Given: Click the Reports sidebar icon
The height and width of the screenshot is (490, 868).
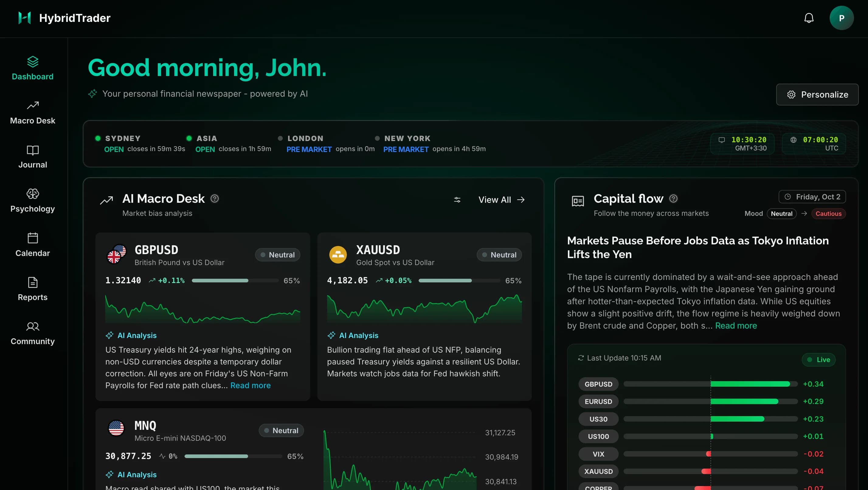Looking at the screenshot, I should pyautogui.click(x=33, y=282).
